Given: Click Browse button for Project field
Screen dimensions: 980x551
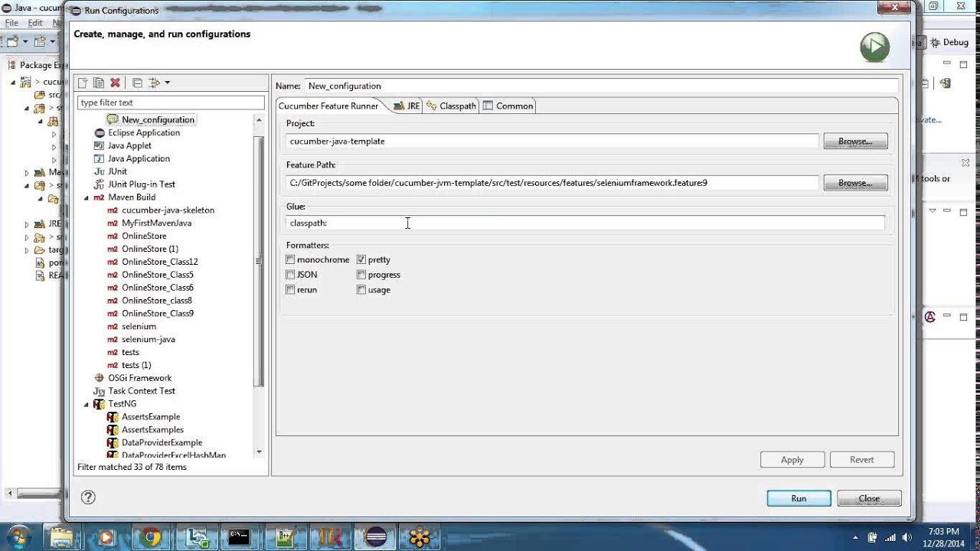Looking at the screenshot, I should [855, 142].
